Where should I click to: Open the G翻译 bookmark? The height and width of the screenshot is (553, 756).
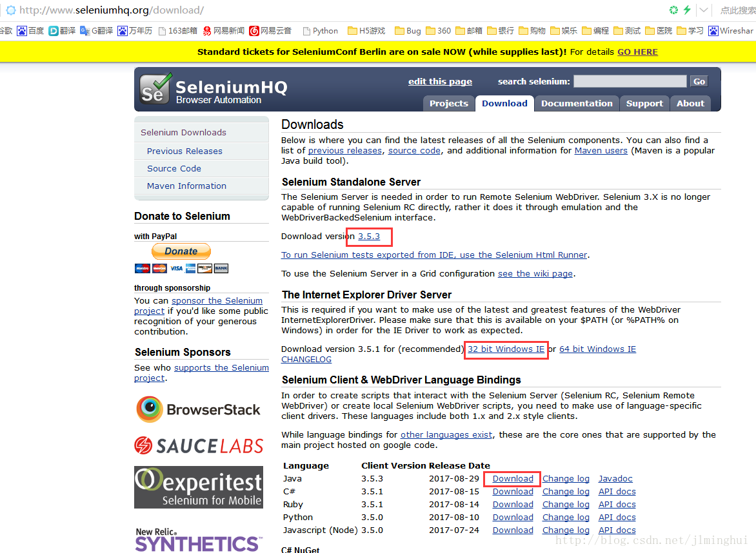point(96,31)
